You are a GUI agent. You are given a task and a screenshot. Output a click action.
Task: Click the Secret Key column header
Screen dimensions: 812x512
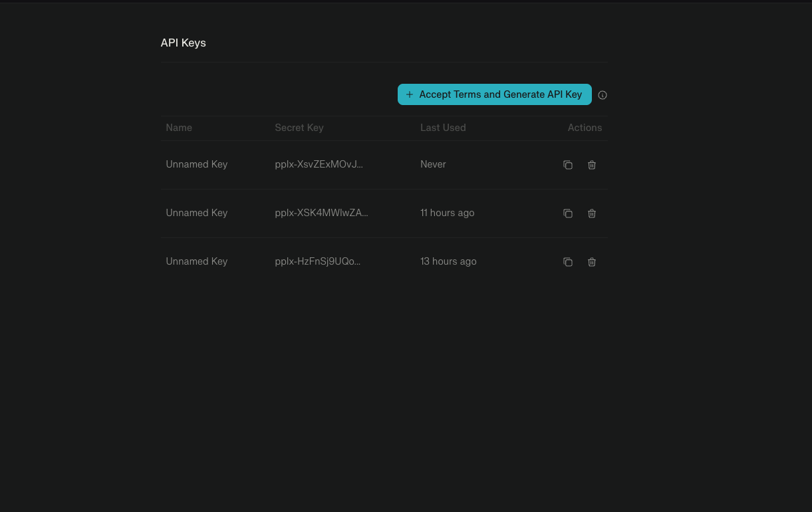[299, 128]
